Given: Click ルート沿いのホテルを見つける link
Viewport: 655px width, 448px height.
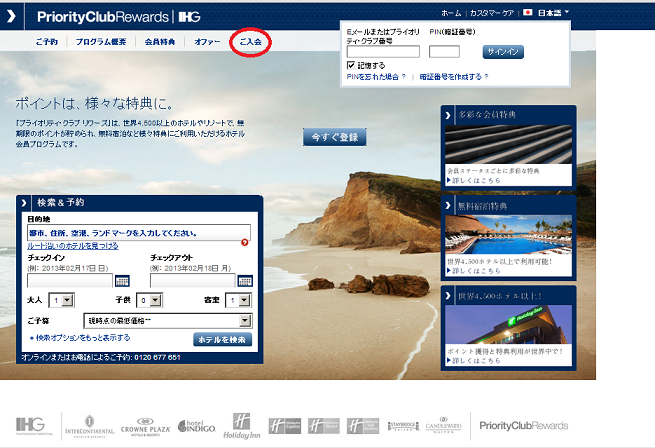Looking at the screenshot, I should point(73,246).
